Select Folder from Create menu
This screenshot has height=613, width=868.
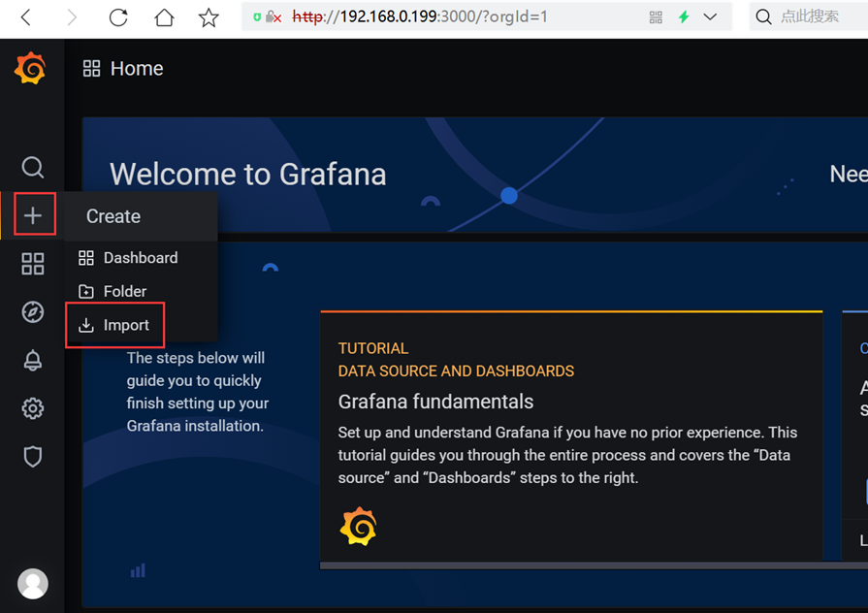141,291
